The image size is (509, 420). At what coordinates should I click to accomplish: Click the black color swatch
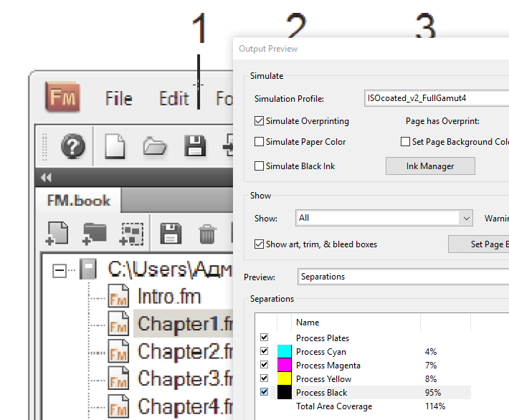click(285, 393)
